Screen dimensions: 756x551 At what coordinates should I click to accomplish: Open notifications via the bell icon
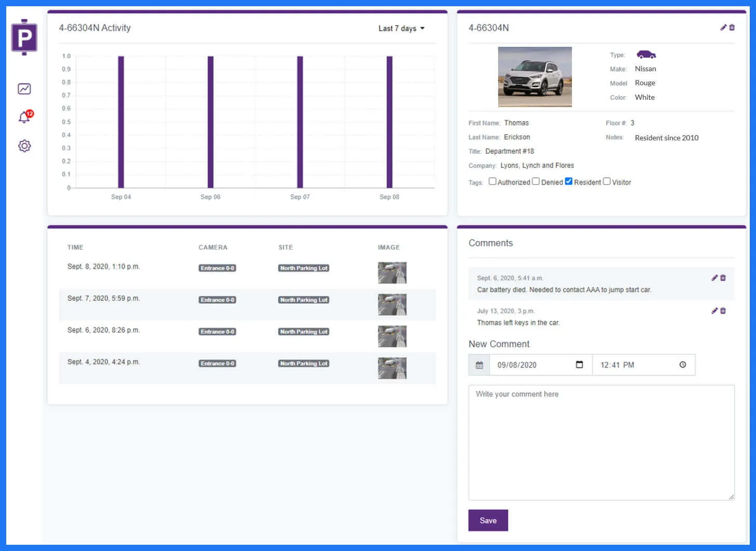(x=23, y=117)
